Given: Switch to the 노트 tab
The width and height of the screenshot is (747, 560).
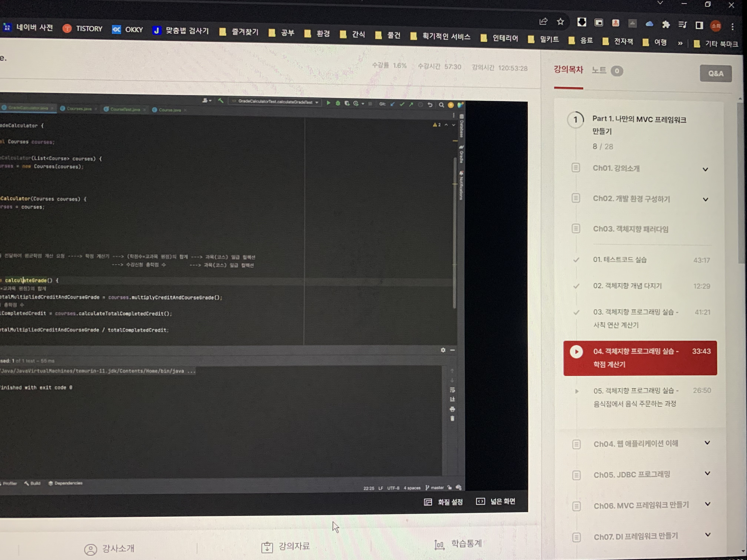Looking at the screenshot, I should click(x=599, y=70).
